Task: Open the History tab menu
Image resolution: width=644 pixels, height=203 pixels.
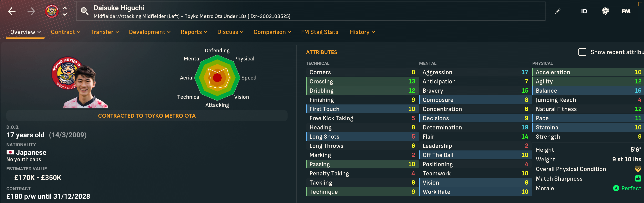Action: [x=362, y=32]
